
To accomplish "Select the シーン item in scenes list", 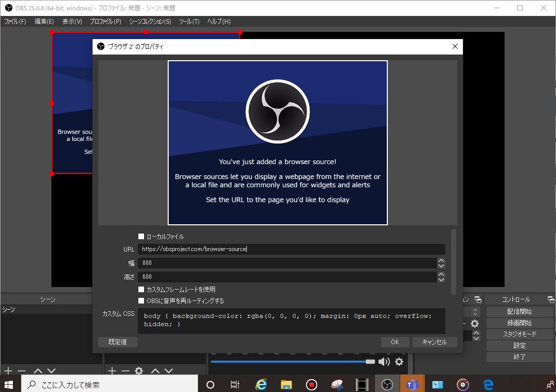I will 46,310.
